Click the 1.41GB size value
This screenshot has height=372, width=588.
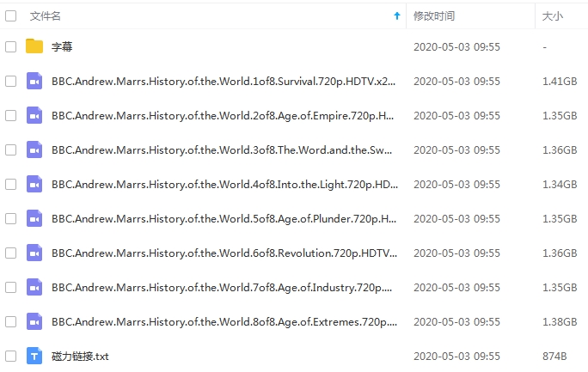(x=560, y=82)
